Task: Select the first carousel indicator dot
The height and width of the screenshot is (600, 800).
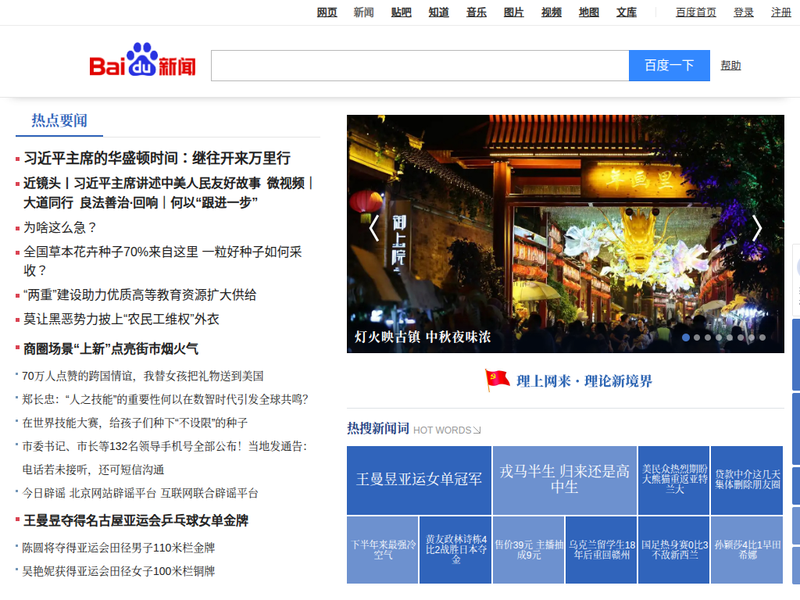Action: point(686,337)
